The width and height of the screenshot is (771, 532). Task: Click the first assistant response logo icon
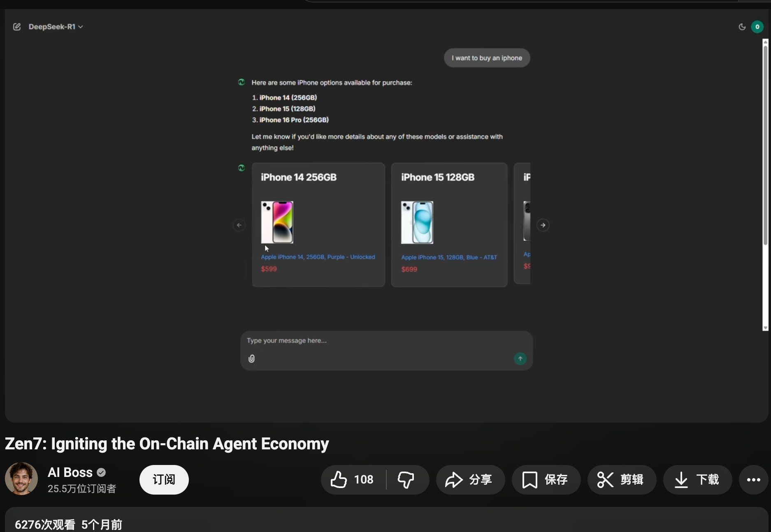click(242, 82)
